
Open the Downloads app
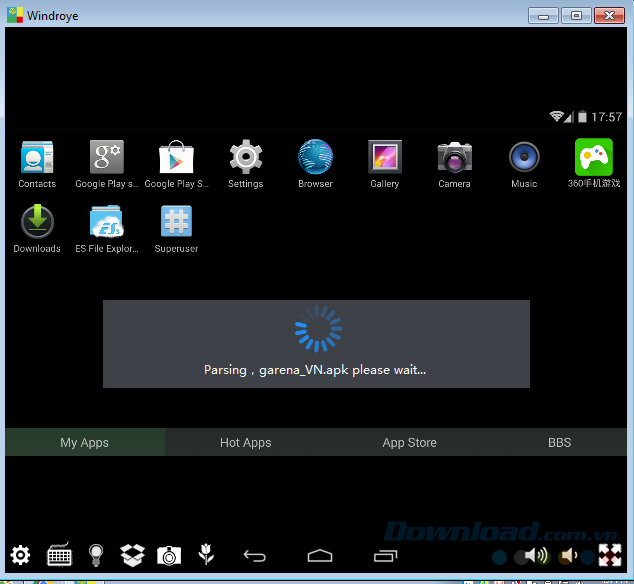pyautogui.click(x=37, y=223)
